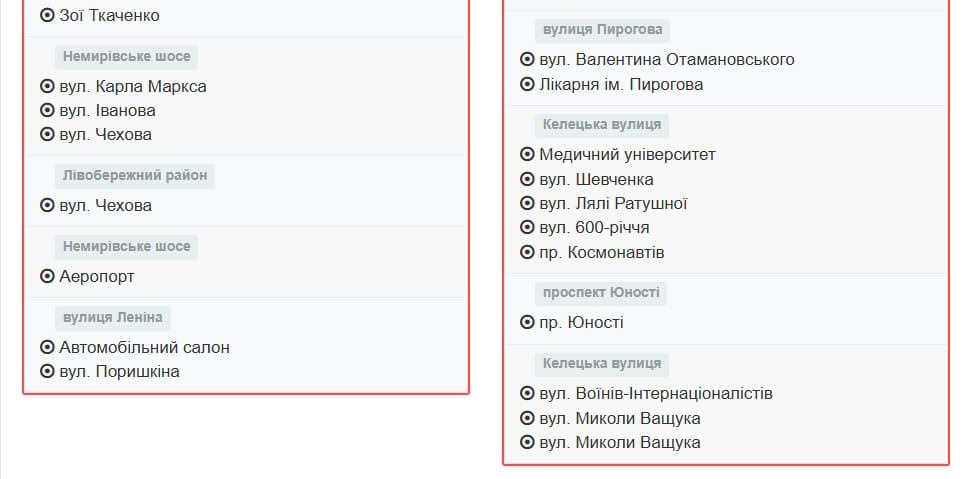Image resolution: width=970 pixels, height=479 pixels.
Task: Click the marker icon beside Лікарня ім. Пирогова
Action: (527, 84)
